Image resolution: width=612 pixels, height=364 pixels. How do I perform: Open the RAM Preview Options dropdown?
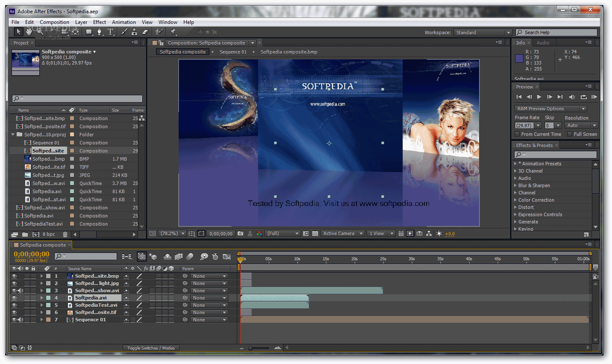[551, 109]
